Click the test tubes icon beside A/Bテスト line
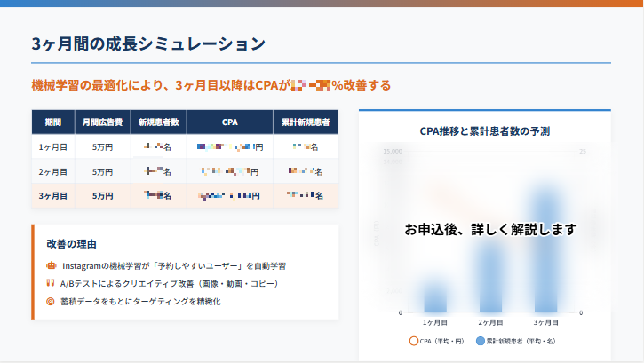The width and height of the screenshot is (644, 363). tap(51, 283)
